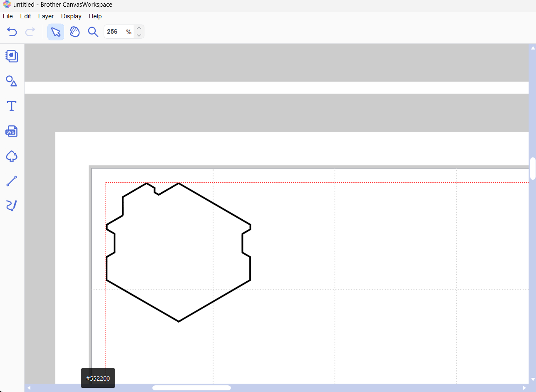Open the File menu
536x392 pixels.
(x=8, y=16)
